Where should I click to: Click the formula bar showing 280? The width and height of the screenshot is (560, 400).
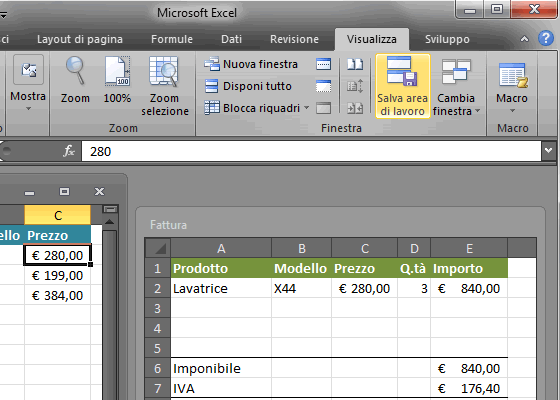click(x=311, y=151)
